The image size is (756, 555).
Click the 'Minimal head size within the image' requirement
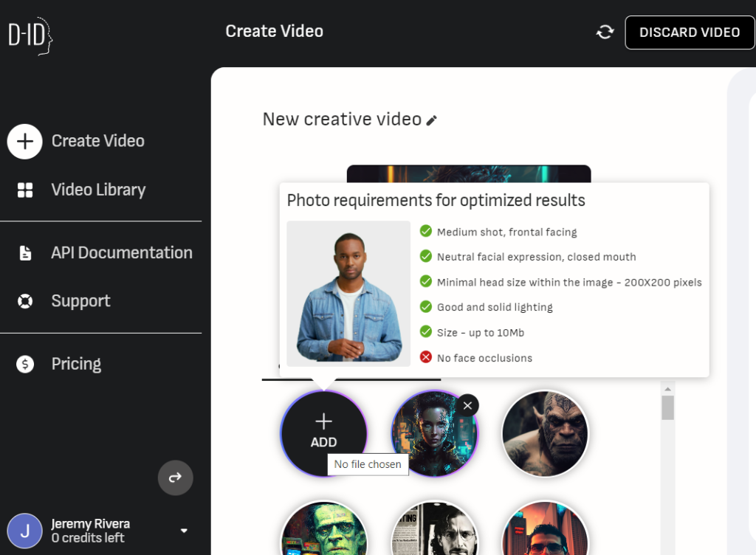[x=569, y=283]
